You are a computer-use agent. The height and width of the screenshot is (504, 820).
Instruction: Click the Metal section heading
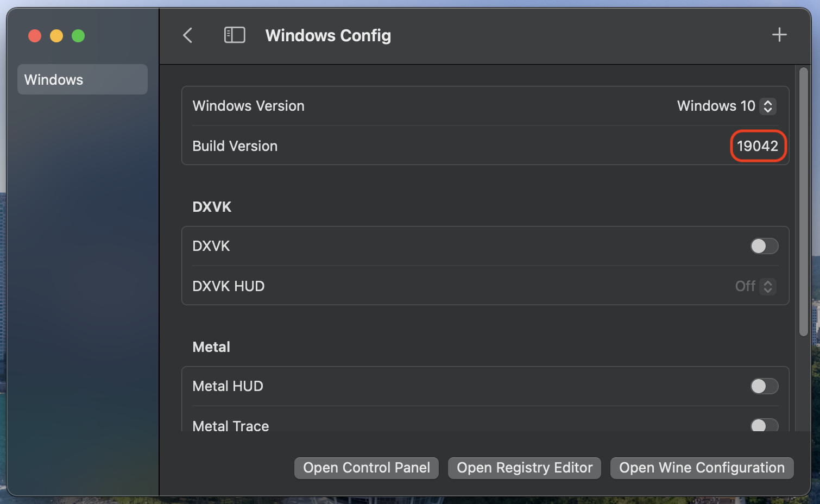coord(211,347)
